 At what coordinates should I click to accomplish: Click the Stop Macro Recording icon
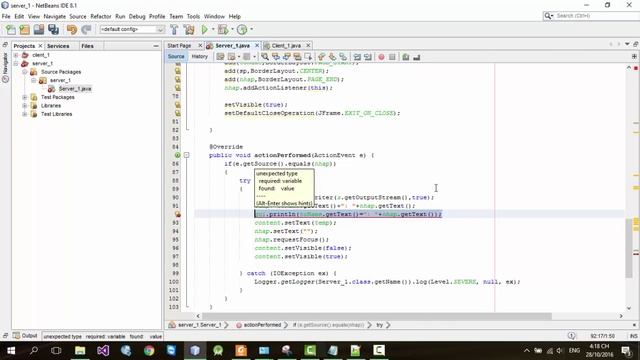point(392,57)
